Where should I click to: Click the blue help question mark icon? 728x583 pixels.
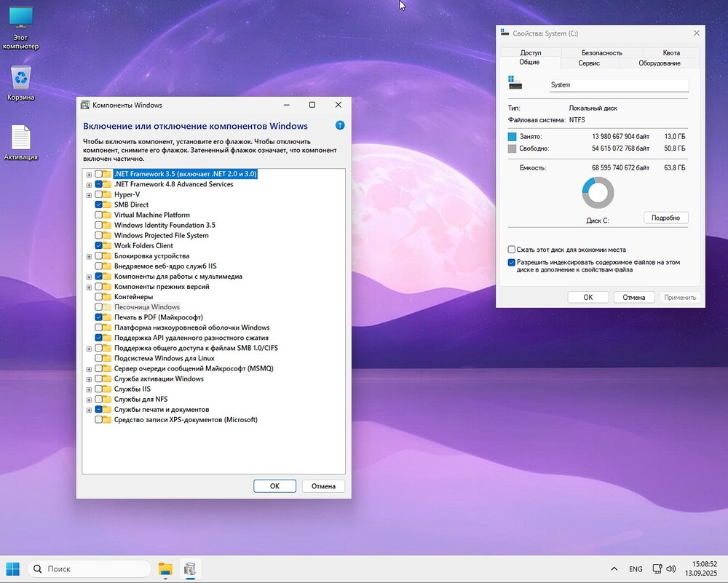coord(340,125)
